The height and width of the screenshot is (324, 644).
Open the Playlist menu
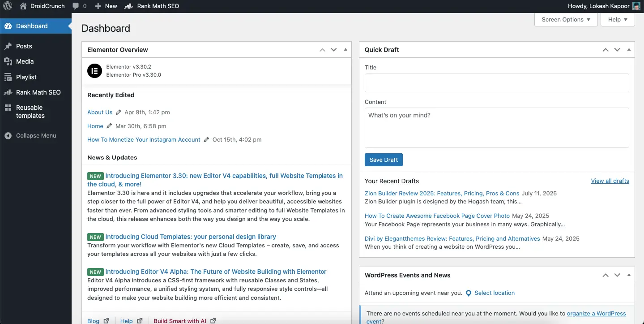click(36, 77)
